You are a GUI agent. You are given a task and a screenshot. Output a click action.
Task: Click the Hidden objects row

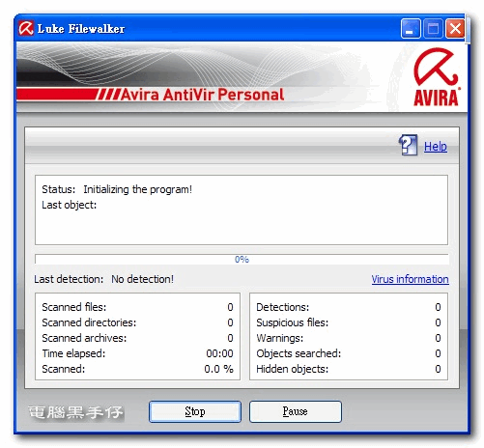(349, 369)
